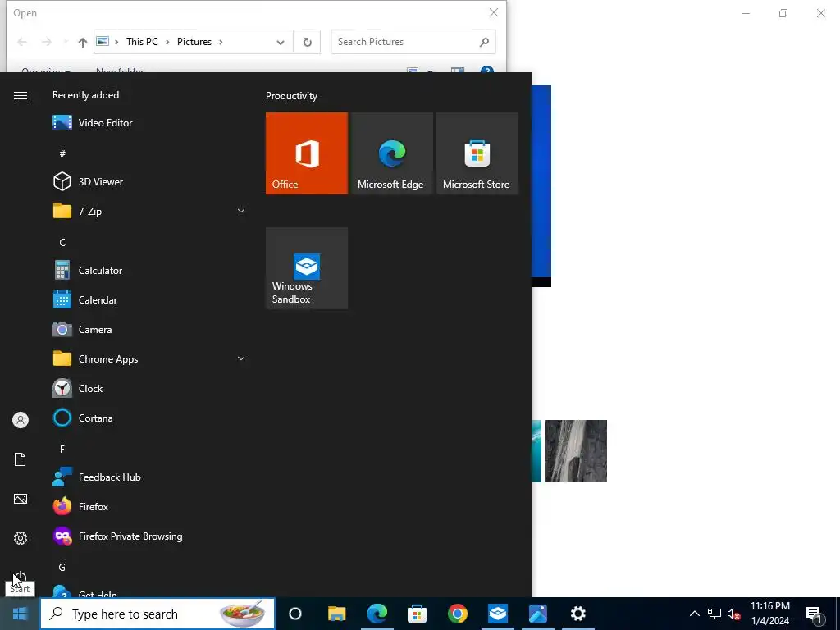Open Cortana circle on the taskbar
Image resolution: width=840 pixels, height=630 pixels.
point(295,614)
